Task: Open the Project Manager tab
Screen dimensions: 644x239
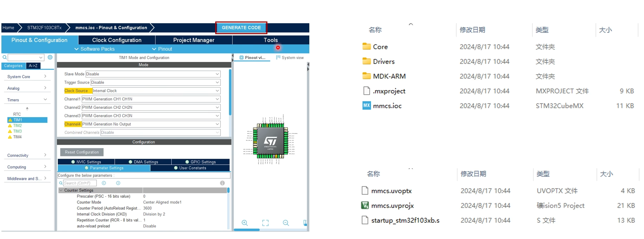Action: [194, 40]
